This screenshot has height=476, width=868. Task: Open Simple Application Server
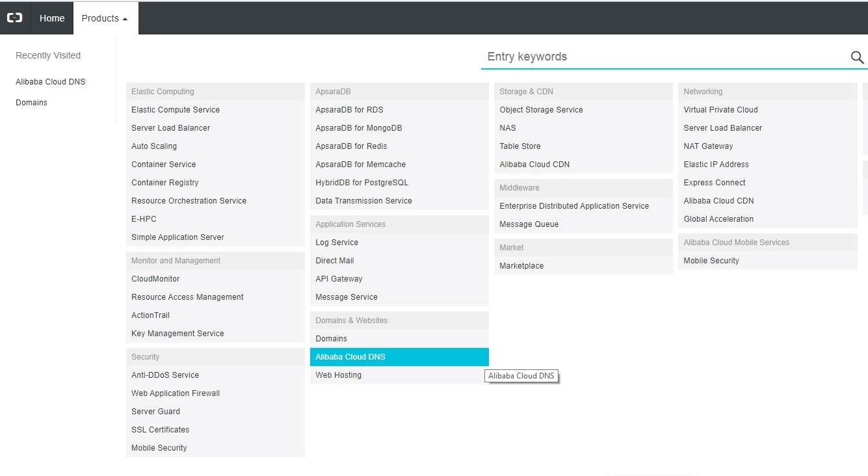(215, 237)
